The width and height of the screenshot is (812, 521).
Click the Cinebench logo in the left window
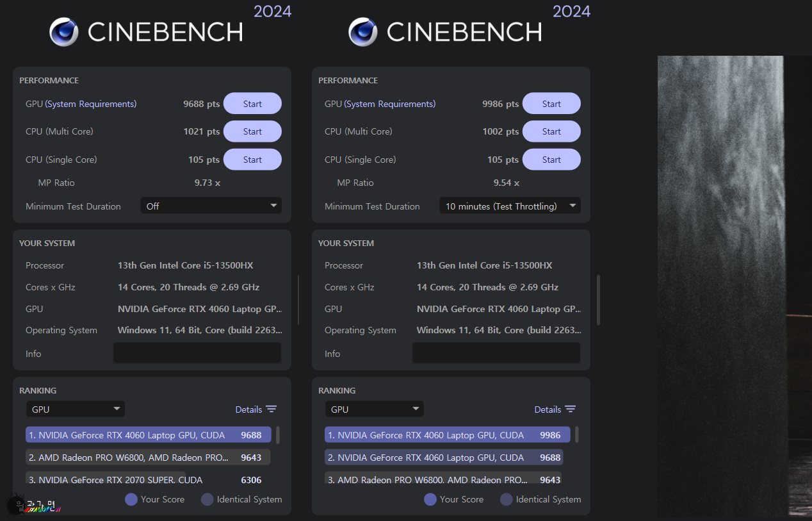(64, 32)
